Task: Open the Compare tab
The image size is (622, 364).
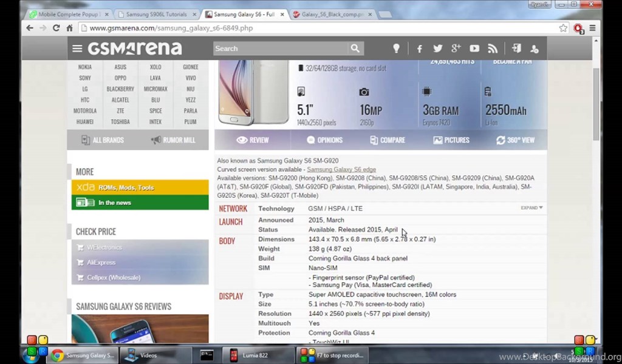Action: pos(387,140)
